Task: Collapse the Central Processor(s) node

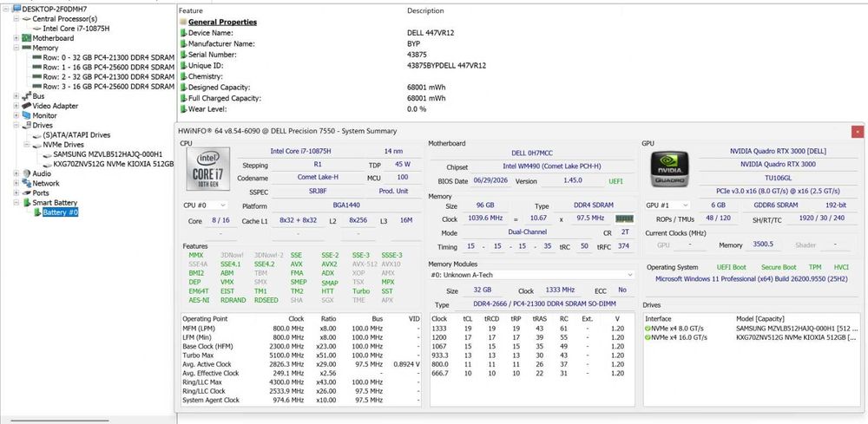Action: point(16,19)
